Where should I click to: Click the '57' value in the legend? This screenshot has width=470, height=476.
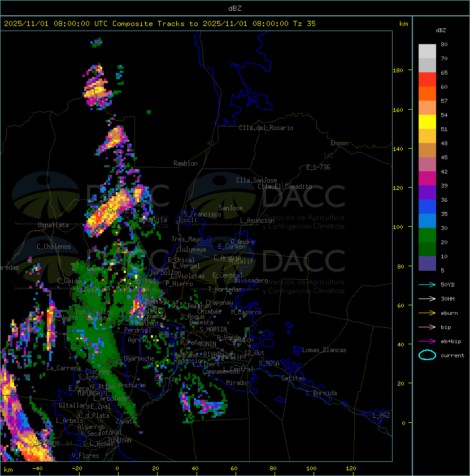444,101
